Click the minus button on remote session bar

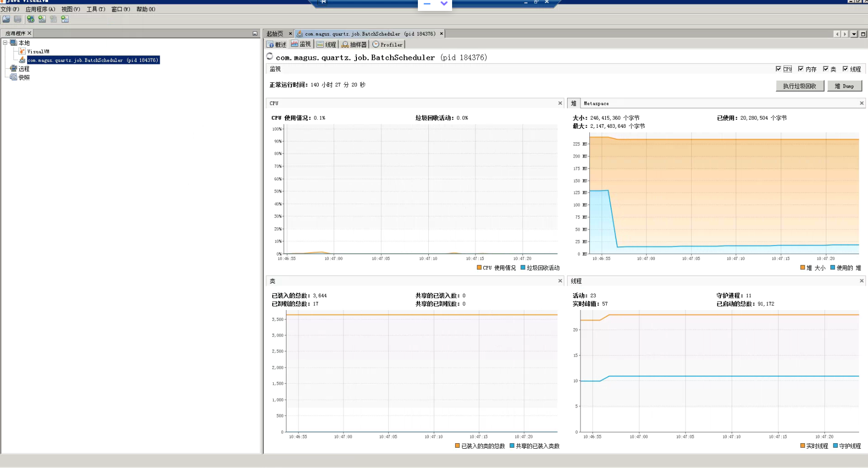pyautogui.click(x=427, y=4)
